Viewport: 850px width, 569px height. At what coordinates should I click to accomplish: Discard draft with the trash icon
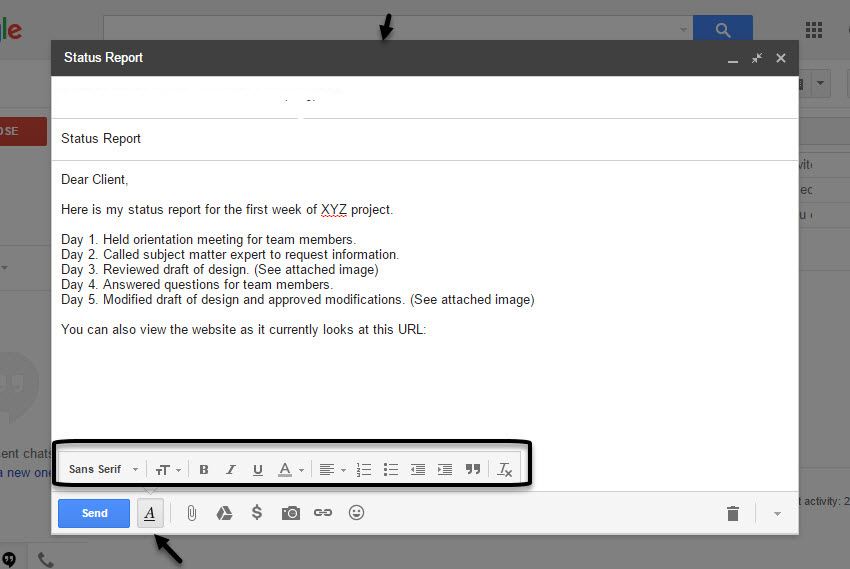point(733,513)
